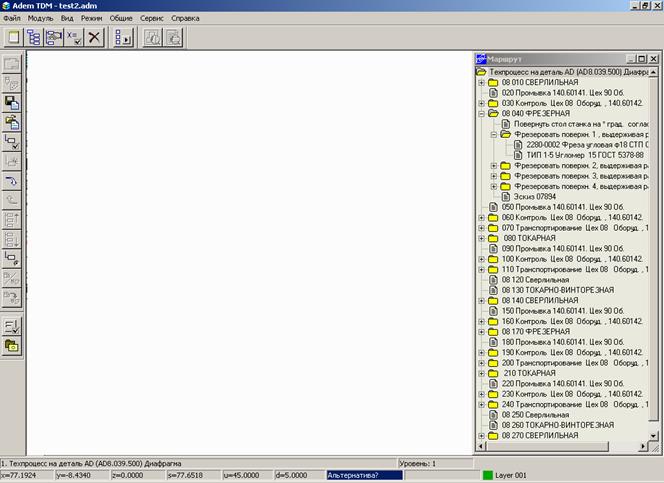Viewport: 664px width, 483px height.
Task: Click the X= variables toolbar icon
Action: [x=74, y=38]
